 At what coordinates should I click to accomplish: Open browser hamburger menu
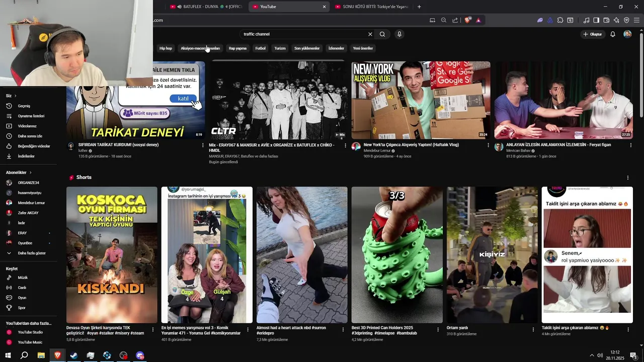637,20
